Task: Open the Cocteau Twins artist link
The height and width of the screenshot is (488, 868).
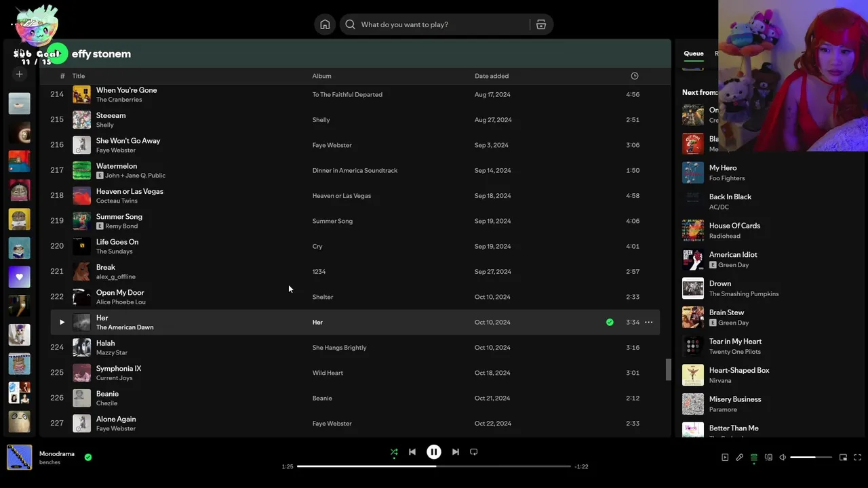Action: pyautogui.click(x=117, y=201)
